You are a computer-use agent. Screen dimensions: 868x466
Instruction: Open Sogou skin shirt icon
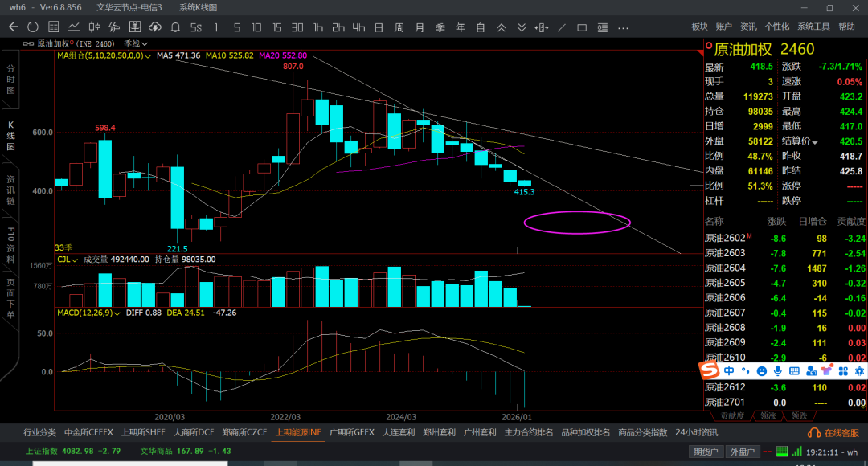826,371
